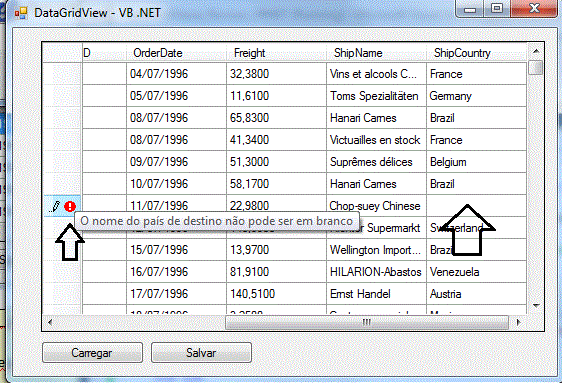Select the Wellington Import cell

[376, 250]
